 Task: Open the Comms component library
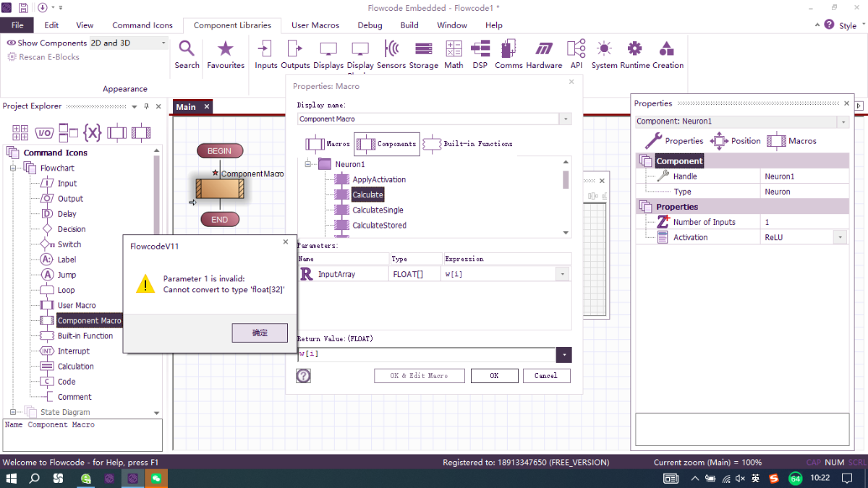click(509, 56)
